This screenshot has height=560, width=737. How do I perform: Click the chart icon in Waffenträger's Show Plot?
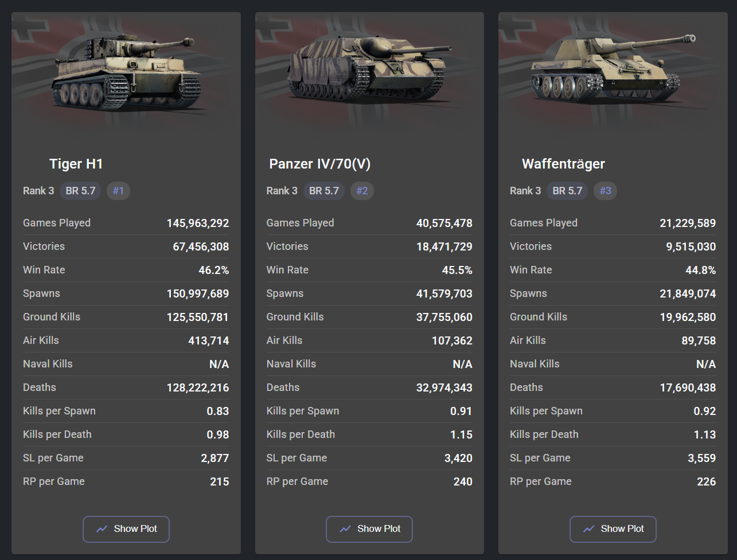click(x=588, y=529)
